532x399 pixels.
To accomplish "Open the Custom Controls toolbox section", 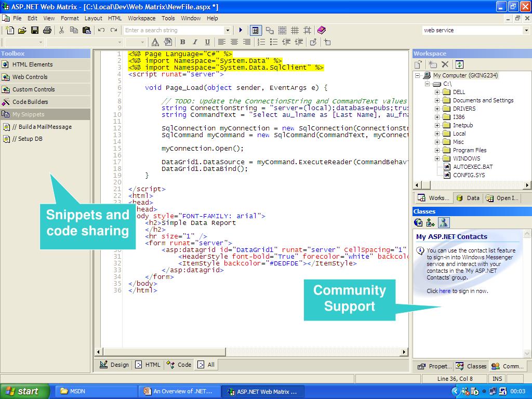I will click(x=45, y=89).
